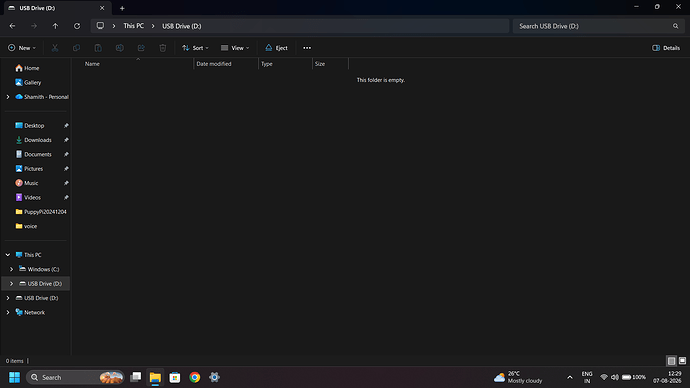Open Settings gear on taskbar
690x388 pixels.
[x=214, y=377]
